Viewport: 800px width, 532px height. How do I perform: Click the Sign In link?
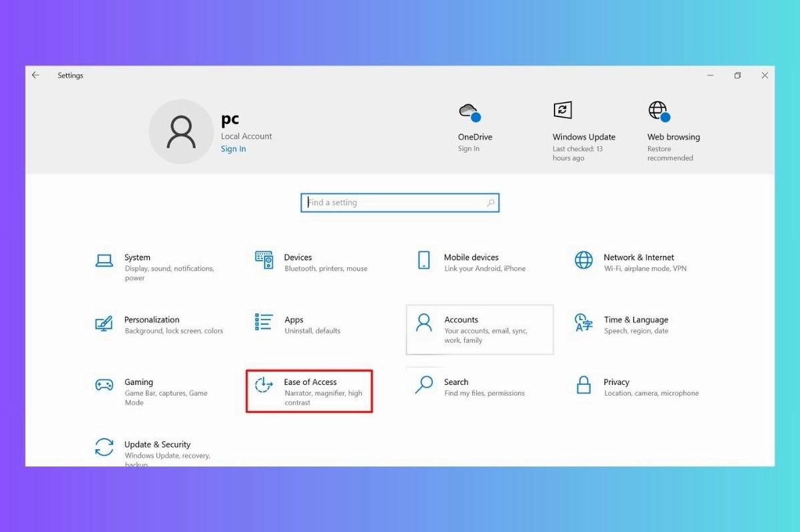[x=233, y=148]
